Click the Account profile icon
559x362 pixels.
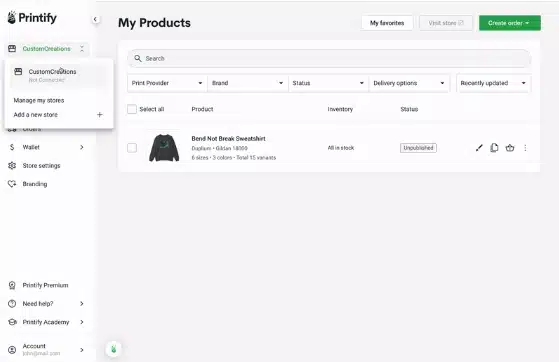pos(12,350)
